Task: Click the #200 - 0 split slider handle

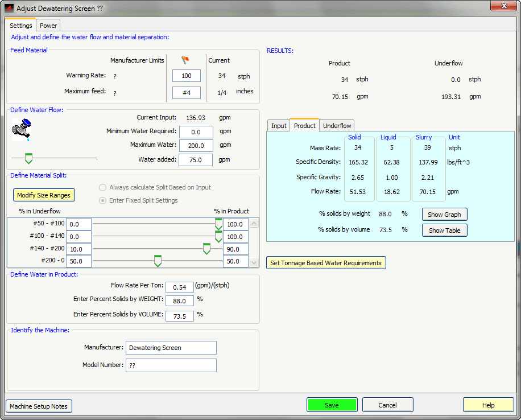Action: [158, 261]
